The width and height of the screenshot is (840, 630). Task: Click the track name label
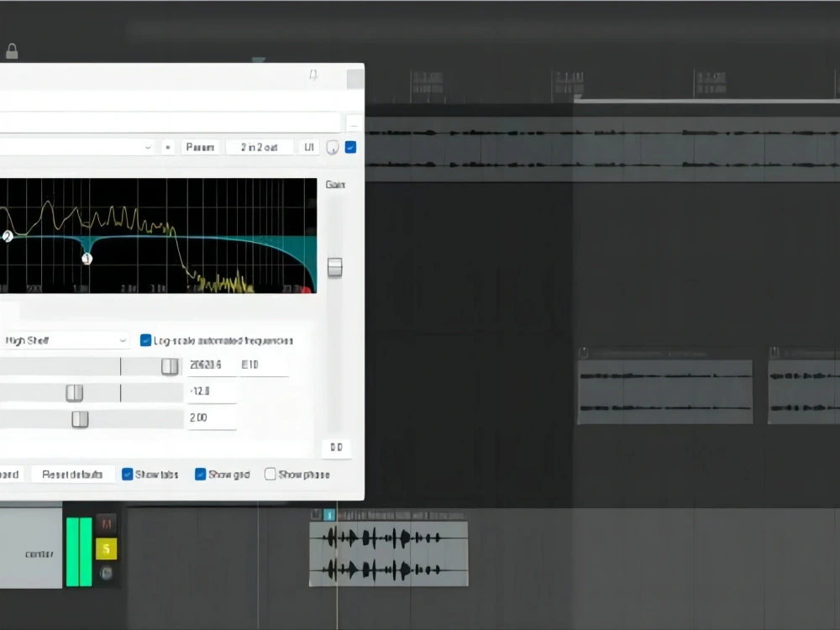click(x=39, y=554)
